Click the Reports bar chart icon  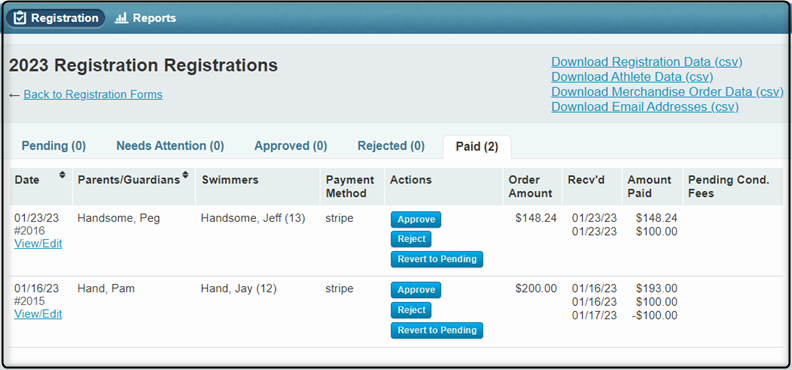click(x=121, y=18)
